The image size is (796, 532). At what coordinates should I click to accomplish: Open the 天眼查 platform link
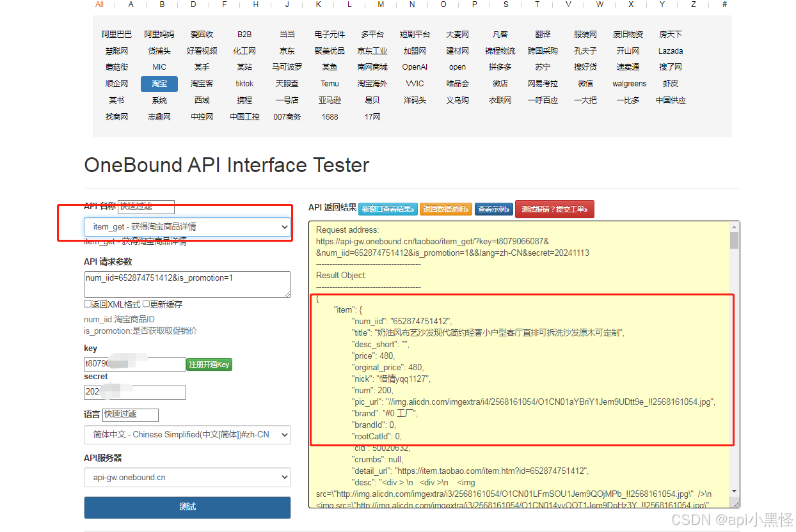pyautogui.click(x=287, y=84)
